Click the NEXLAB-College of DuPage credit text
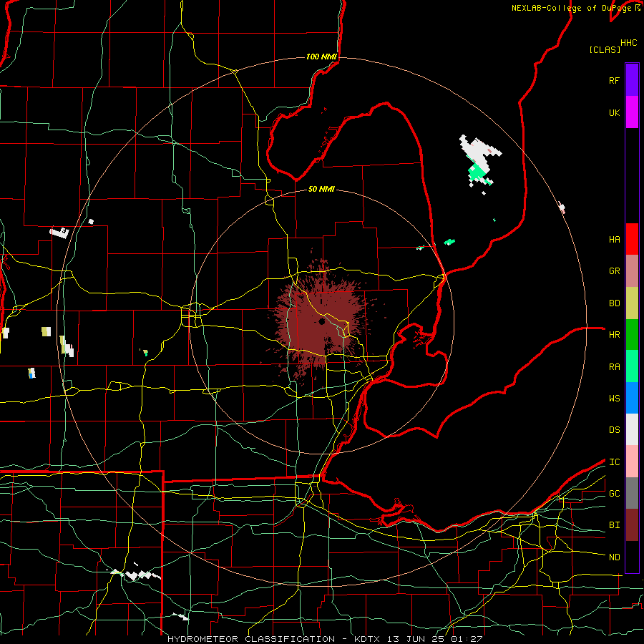This screenshot has height=644, width=644. tap(571, 8)
